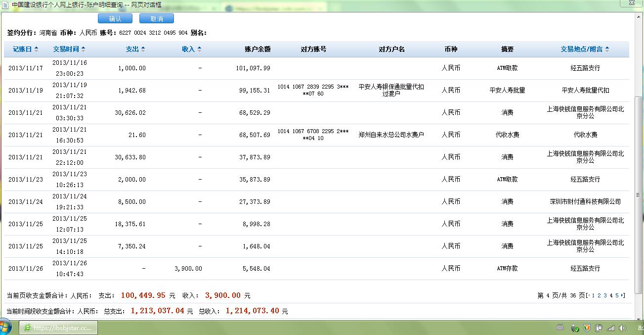This screenshot has height=335, width=644.
Task: Go to page 1 of results
Action: point(593,295)
